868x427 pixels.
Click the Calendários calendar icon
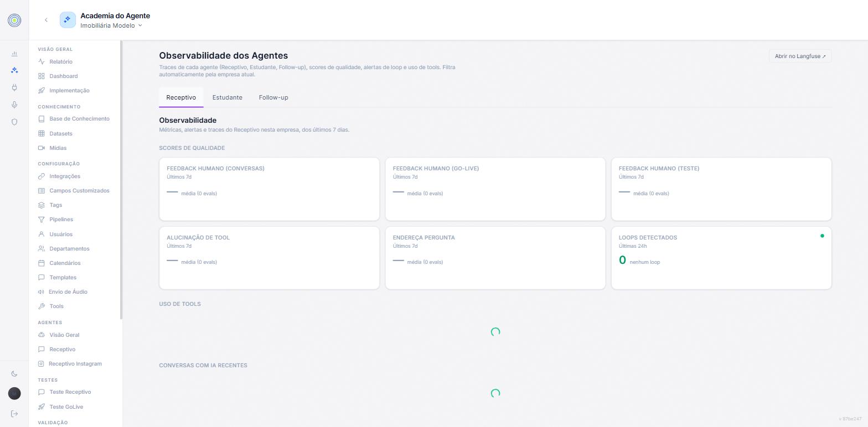(42, 263)
